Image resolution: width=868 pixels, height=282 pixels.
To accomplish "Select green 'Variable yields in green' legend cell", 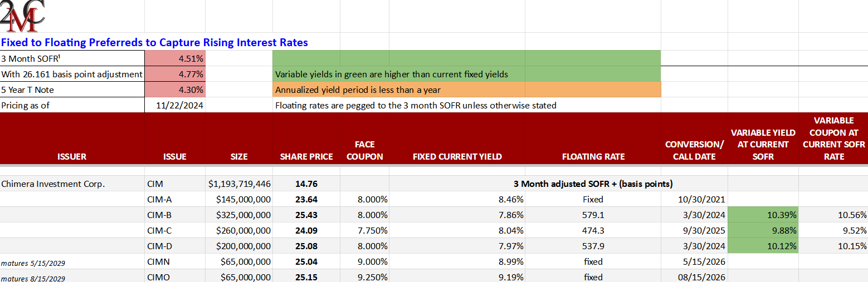I will coord(466,74).
